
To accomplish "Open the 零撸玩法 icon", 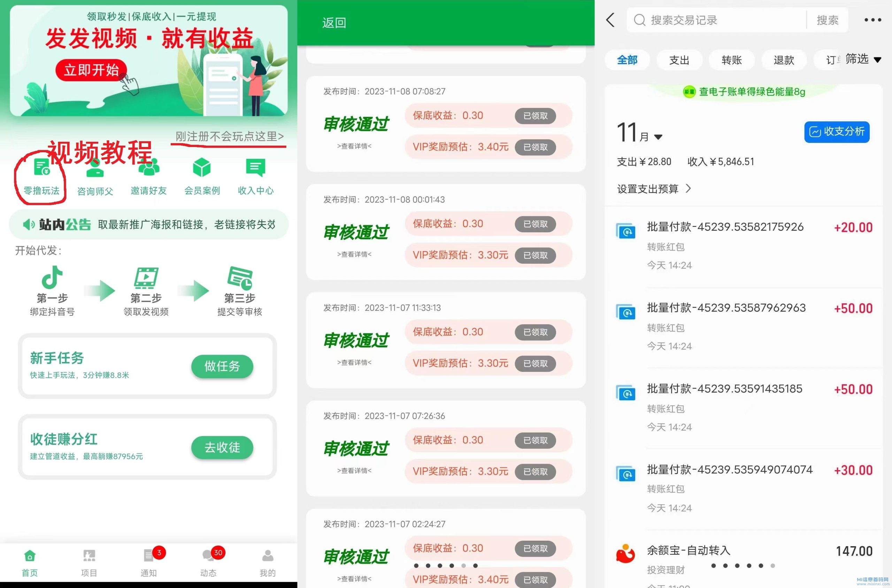I will (x=41, y=167).
